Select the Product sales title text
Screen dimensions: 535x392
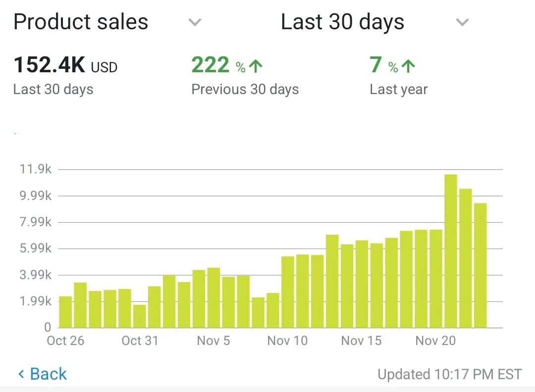pos(81,22)
